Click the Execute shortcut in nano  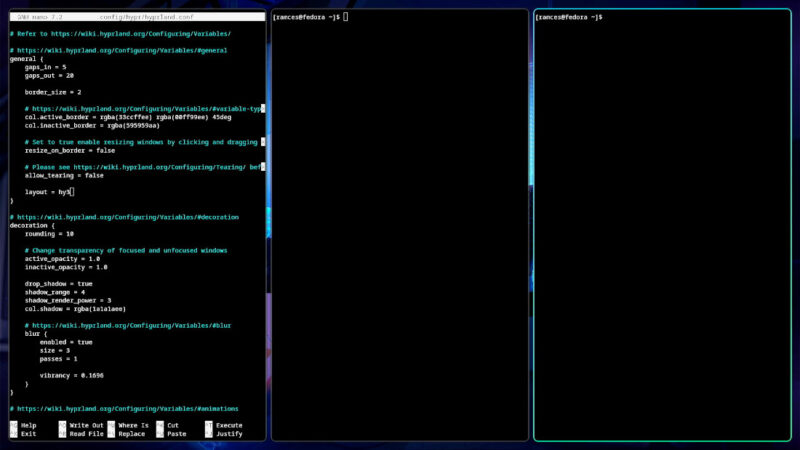coord(224,425)
